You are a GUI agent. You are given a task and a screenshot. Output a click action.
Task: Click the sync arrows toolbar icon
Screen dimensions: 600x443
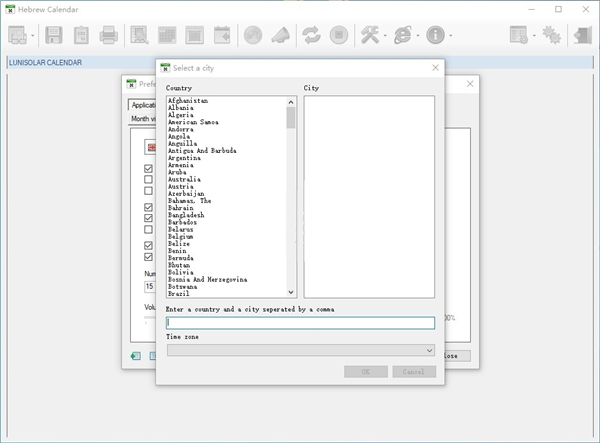click(311, 35)
